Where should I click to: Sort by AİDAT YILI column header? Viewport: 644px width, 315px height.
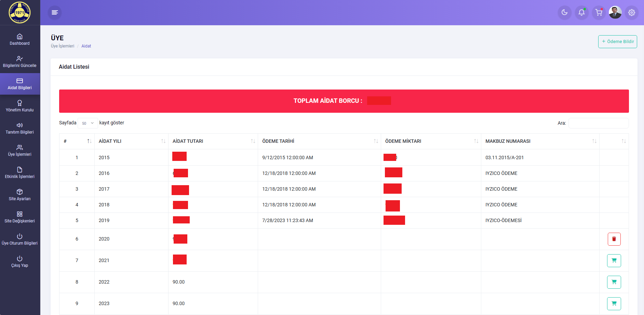coord(132,141)
